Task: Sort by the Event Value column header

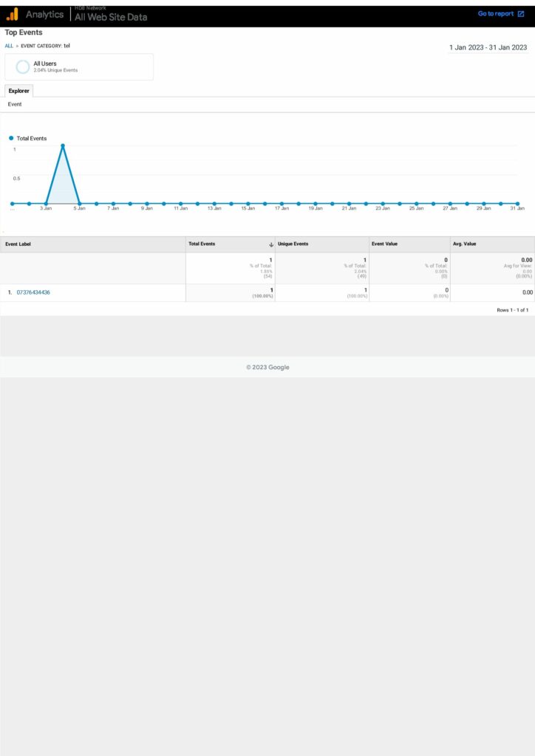Action: coord(386,244)
